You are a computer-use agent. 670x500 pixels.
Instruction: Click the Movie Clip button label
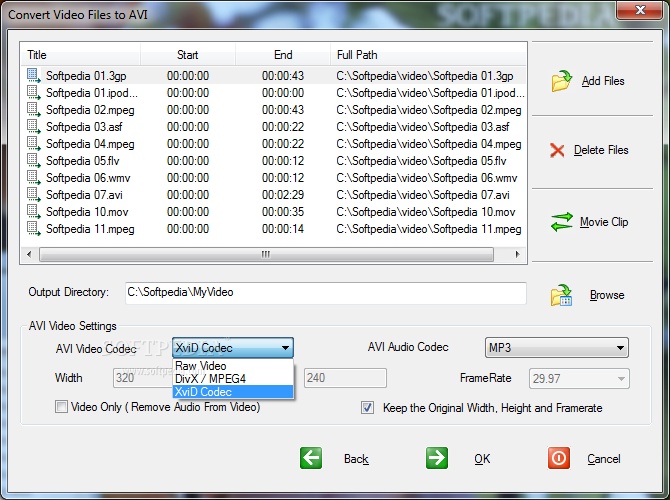604,222
